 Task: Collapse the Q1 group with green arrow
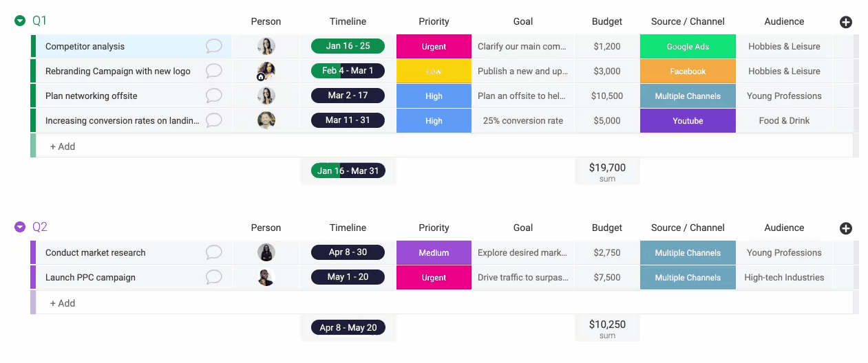pos(20,21)
